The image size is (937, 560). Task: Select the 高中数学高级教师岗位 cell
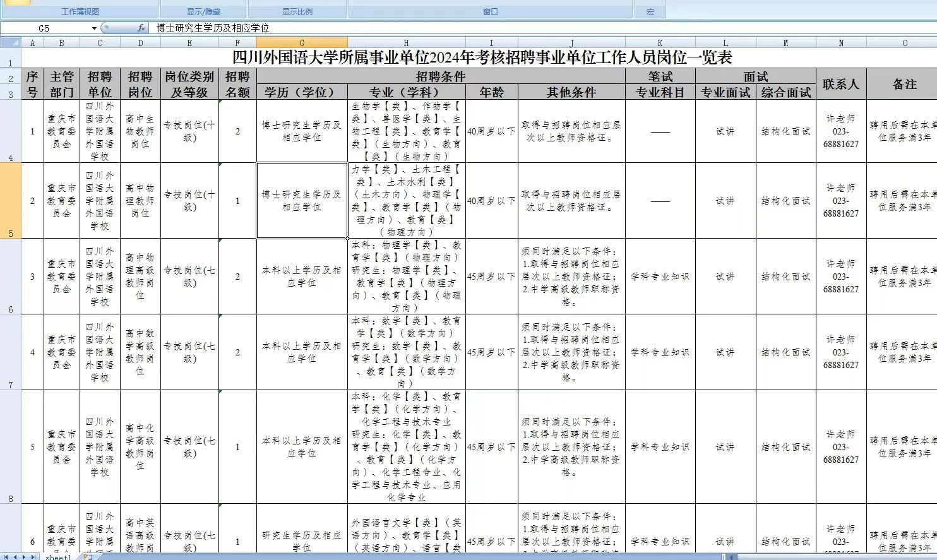140,352
